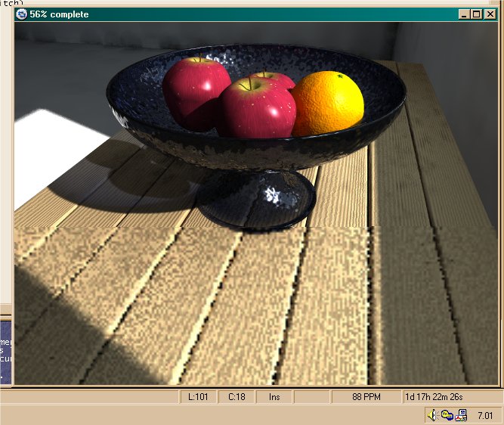Click the elapsed time 1d 17h 22m 26s
Screen dimensions: 504x425
pos(434,397)
